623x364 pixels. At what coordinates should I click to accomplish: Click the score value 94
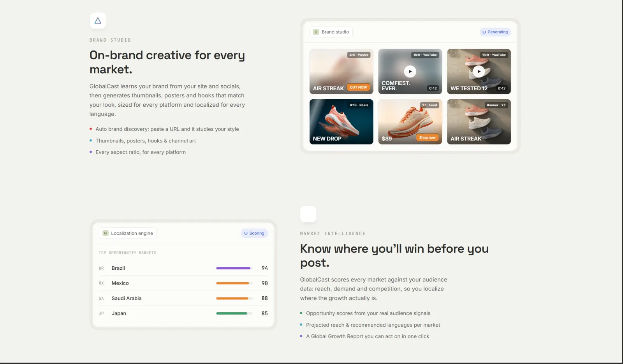(264, 268)
